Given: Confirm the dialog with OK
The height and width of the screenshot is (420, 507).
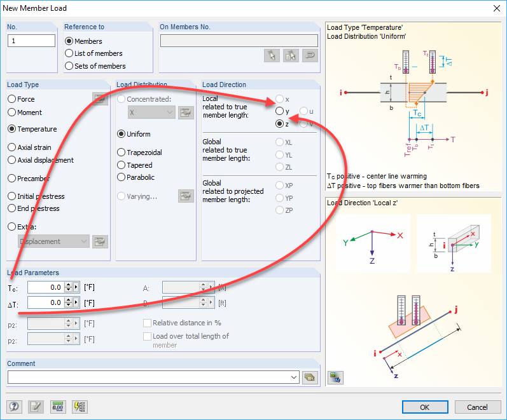Looking at the screenshot, I should click(425, 407).
